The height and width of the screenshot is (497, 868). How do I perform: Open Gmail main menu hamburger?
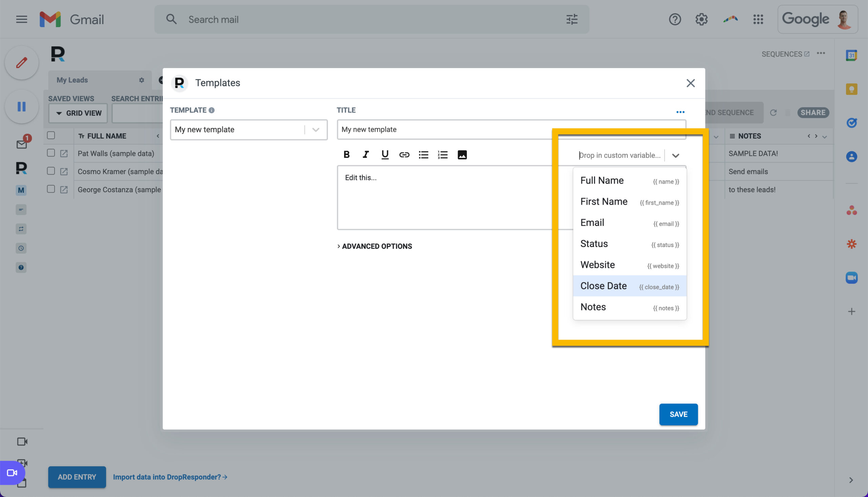click(21, 19)
